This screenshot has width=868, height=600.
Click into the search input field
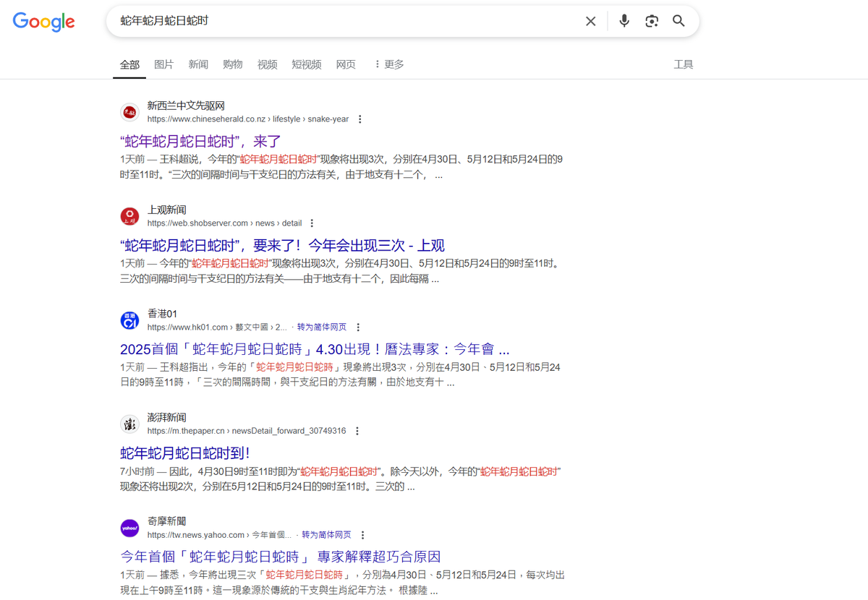[347, 21]
